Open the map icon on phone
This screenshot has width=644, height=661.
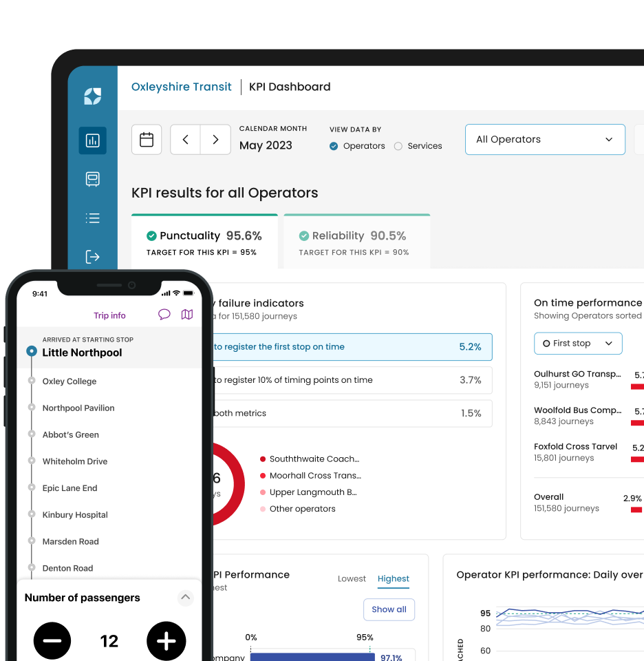[187, 315]
